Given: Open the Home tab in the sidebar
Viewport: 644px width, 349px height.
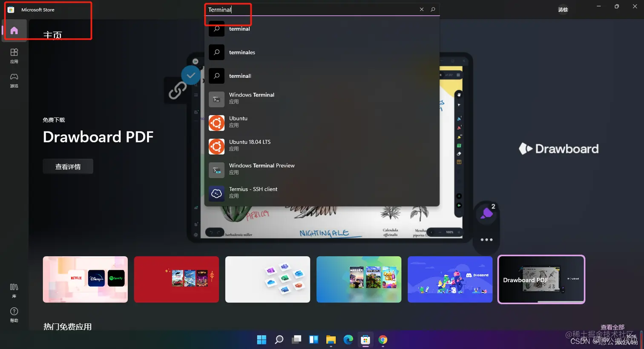Looking at the screenshot, I should click(14, 31).
